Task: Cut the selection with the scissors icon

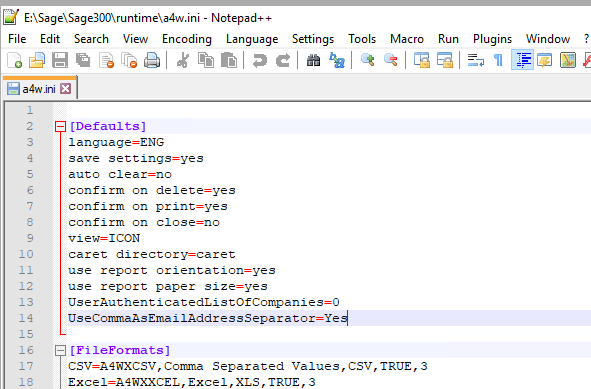Action: click(x=183, y=60)
